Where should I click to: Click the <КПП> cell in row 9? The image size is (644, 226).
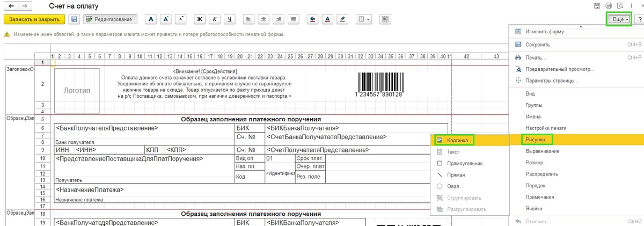pos(177,150)
